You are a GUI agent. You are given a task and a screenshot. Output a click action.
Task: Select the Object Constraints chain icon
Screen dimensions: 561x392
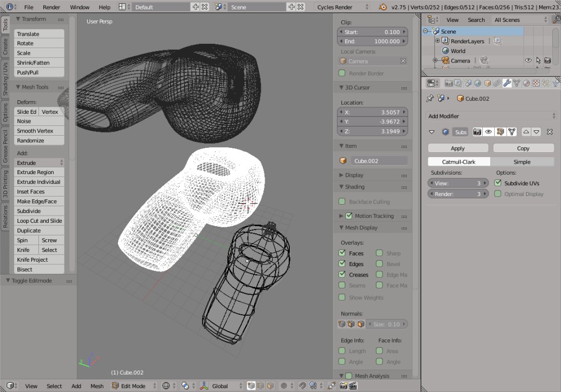497,83
